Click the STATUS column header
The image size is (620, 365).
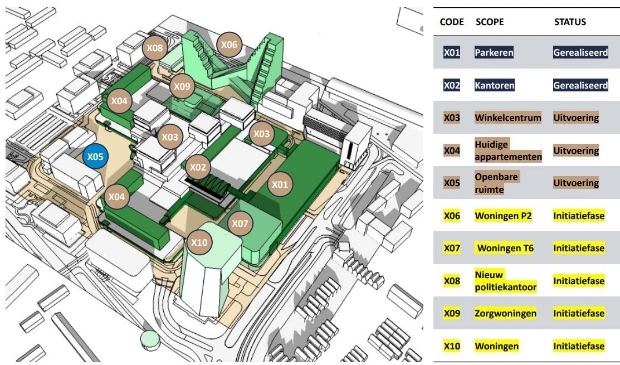tap(570, 22)
